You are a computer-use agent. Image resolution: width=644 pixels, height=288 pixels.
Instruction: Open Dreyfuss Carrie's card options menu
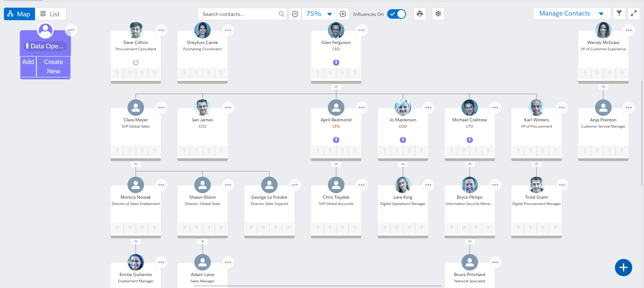pos(228,30)
